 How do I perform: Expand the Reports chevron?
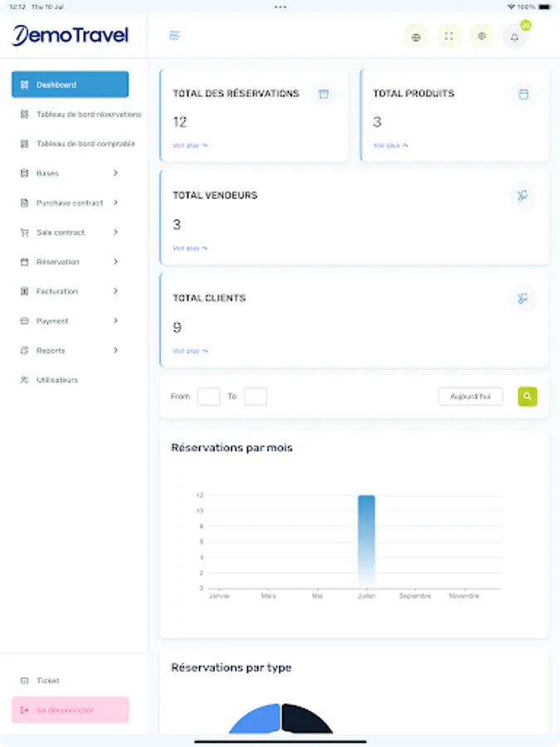point(115,350)
